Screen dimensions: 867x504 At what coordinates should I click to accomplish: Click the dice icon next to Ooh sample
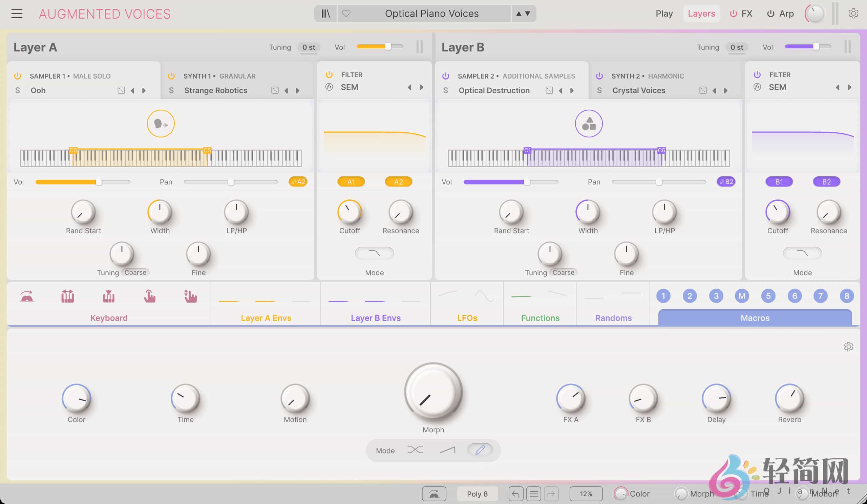pyautogui.click(x=120, y=90)
